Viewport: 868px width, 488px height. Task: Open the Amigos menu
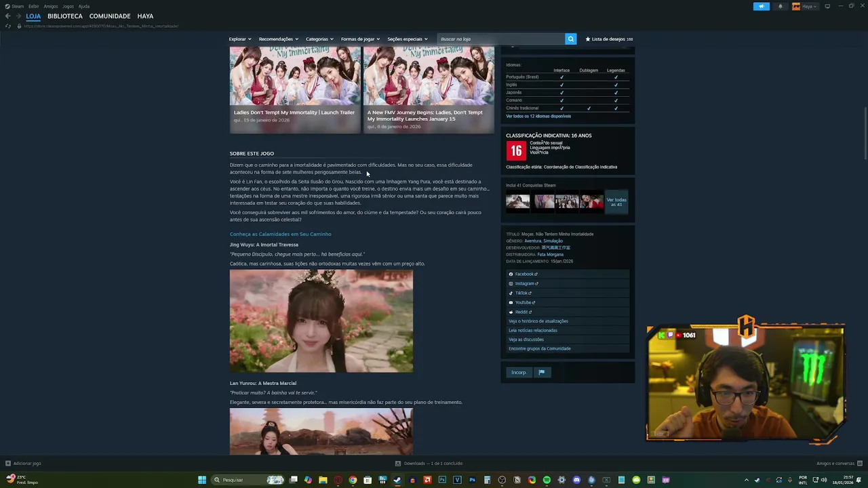51,6
